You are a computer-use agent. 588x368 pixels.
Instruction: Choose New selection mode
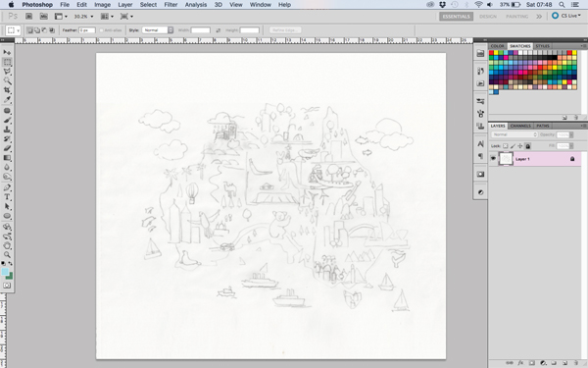click(x=30, y=30)
